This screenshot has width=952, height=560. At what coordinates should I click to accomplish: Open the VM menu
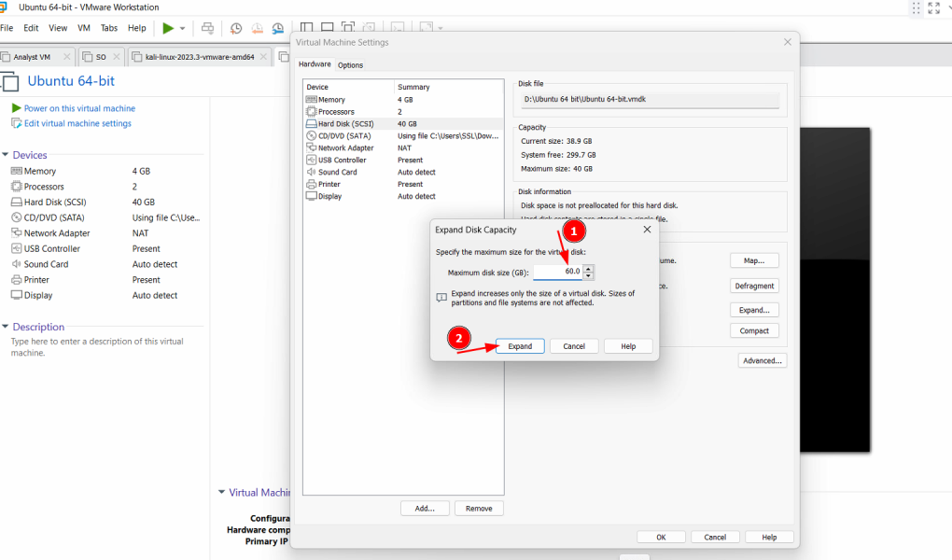pos(84,28)
